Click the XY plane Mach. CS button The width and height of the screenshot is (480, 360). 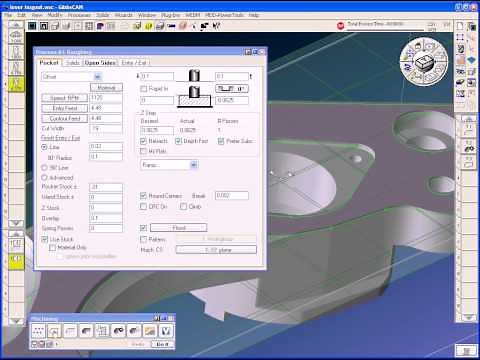[x=216, y=250]
